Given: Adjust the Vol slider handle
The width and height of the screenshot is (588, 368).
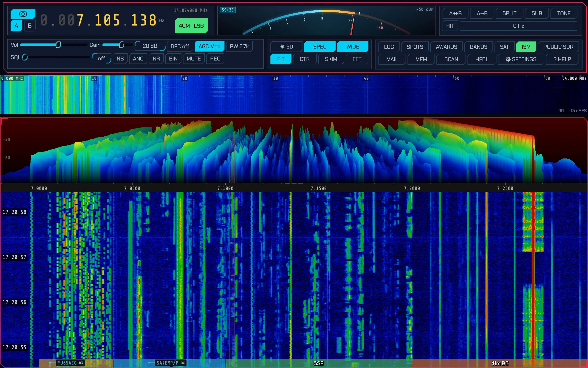Looking at the screenshot, I should (58, 45).
